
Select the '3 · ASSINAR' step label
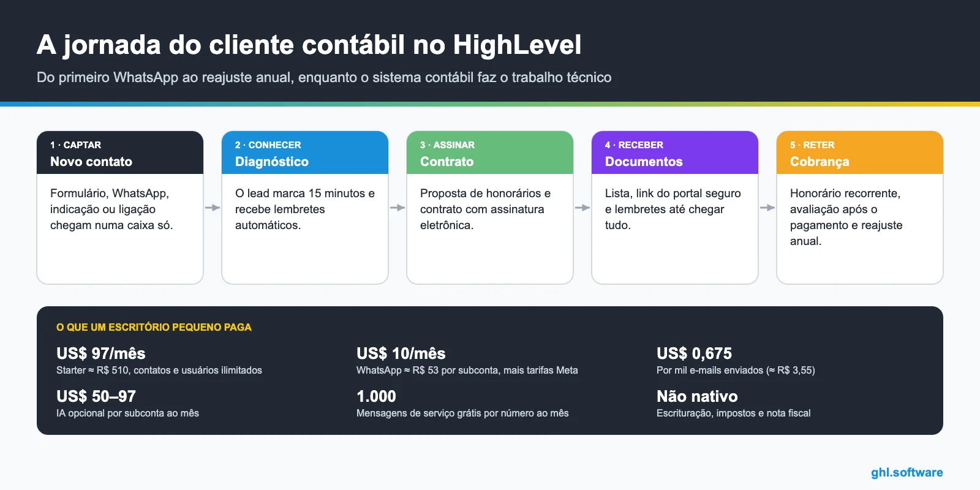[x=447, y=145]
